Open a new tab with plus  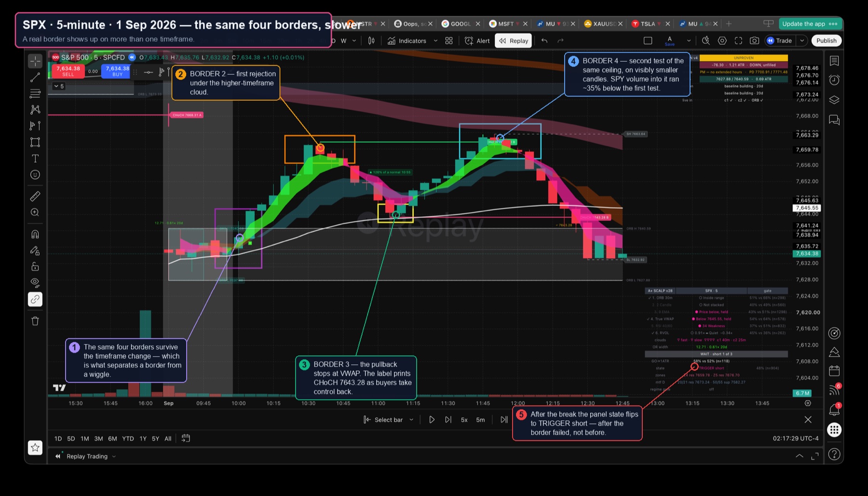729,24
